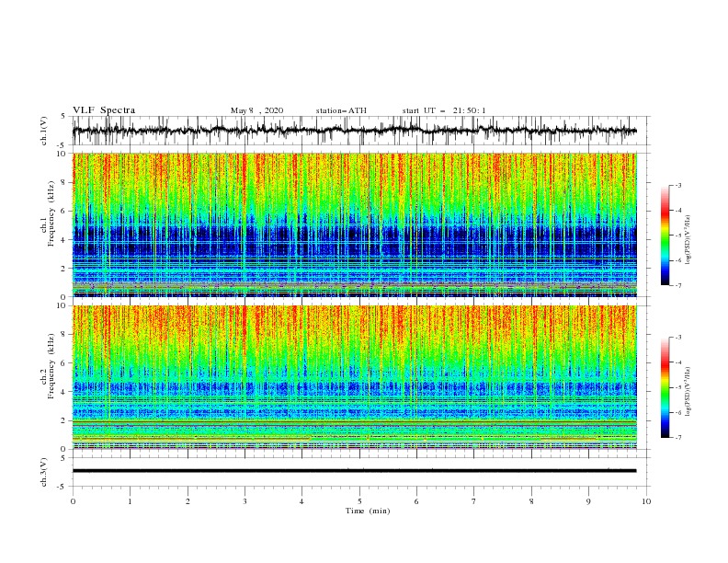Click the ch.1 voltage waveform trace
Image resolution: width=728 pixels, height=563 pixels.
354,131
